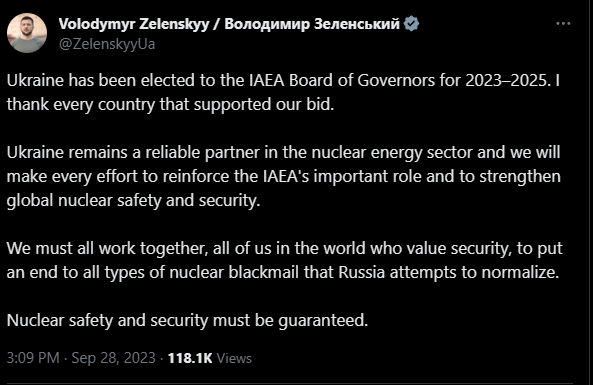
Task: Click the display name Volodymyr Zelenskyy
Action: tap(134, 24)
